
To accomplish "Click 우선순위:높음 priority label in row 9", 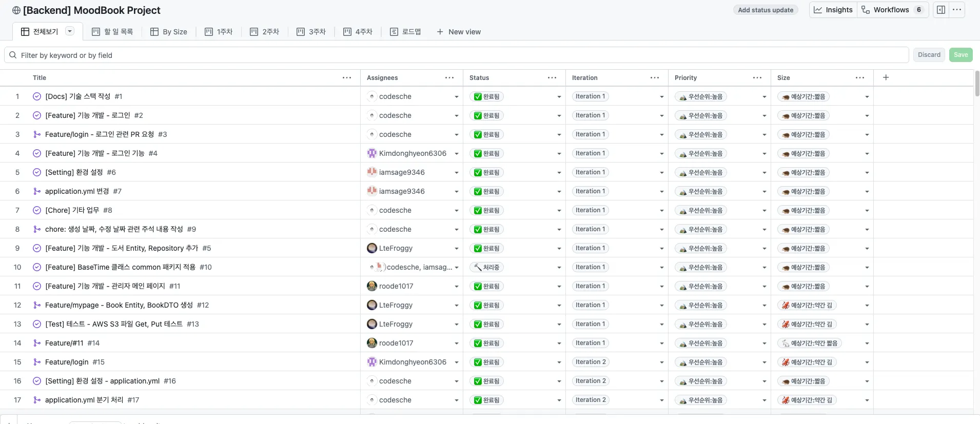I will point(701,248).
